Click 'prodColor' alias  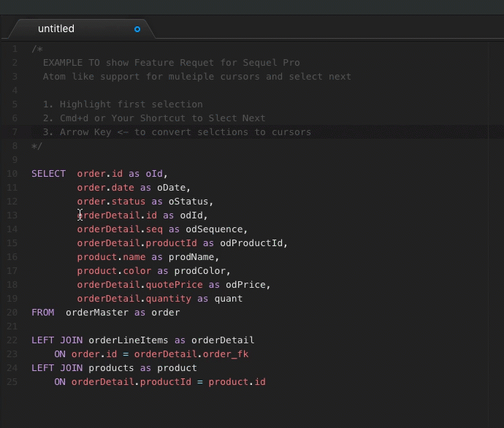200,271
